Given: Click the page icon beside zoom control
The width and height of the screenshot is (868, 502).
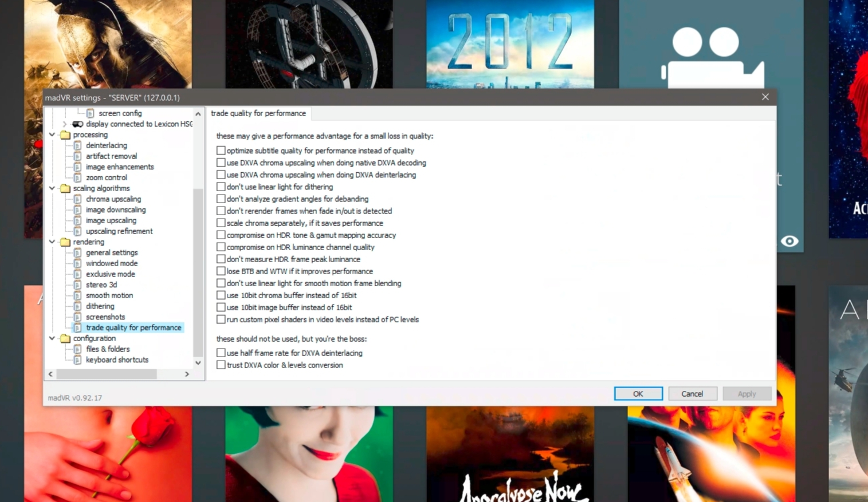Looking at the screenshot, I should point(78,177).
